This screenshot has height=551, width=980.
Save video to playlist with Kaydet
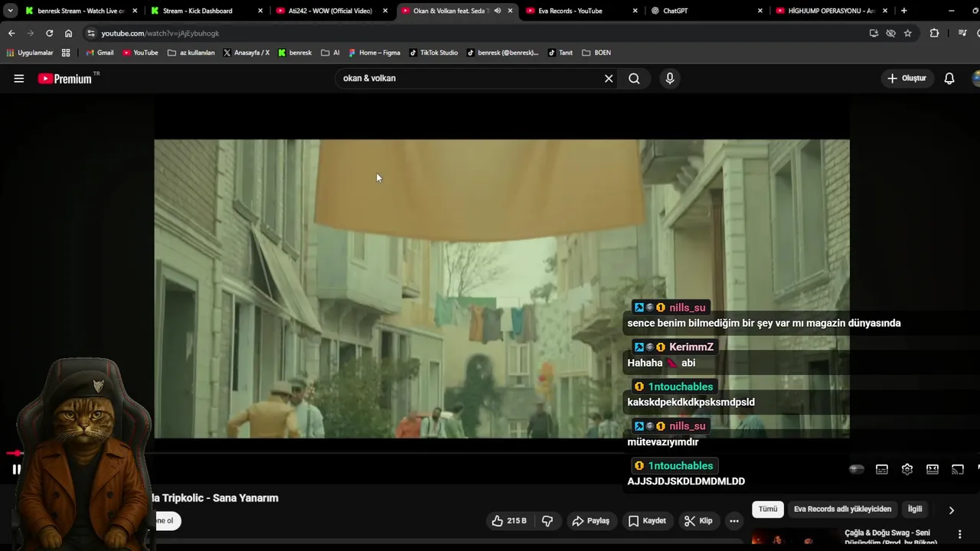647,520
